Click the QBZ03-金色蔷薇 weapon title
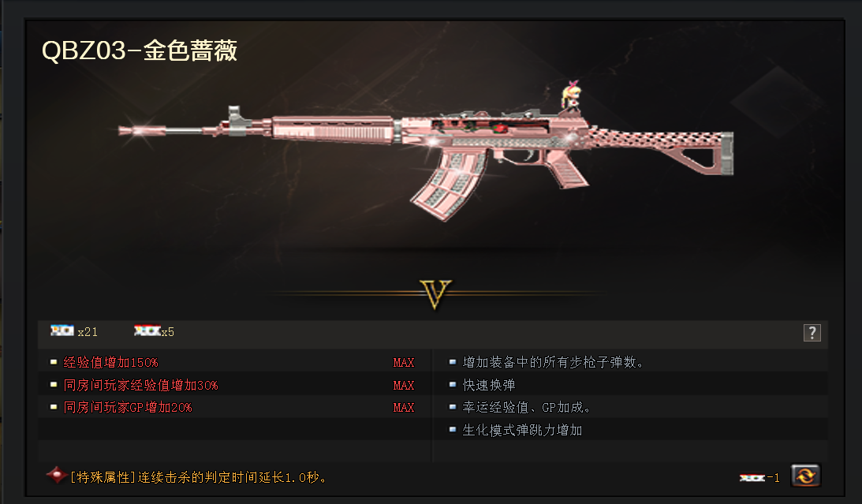The image size is (862, 504). (x=140, y=50)
